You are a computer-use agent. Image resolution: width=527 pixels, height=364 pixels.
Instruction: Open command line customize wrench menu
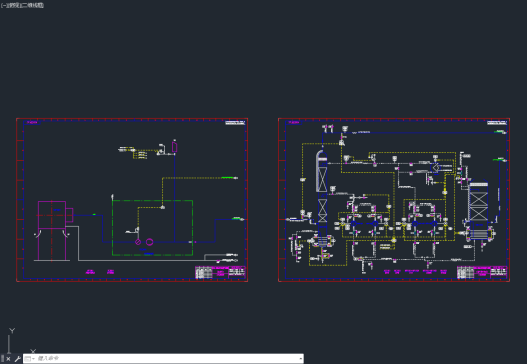pos(18,359)
